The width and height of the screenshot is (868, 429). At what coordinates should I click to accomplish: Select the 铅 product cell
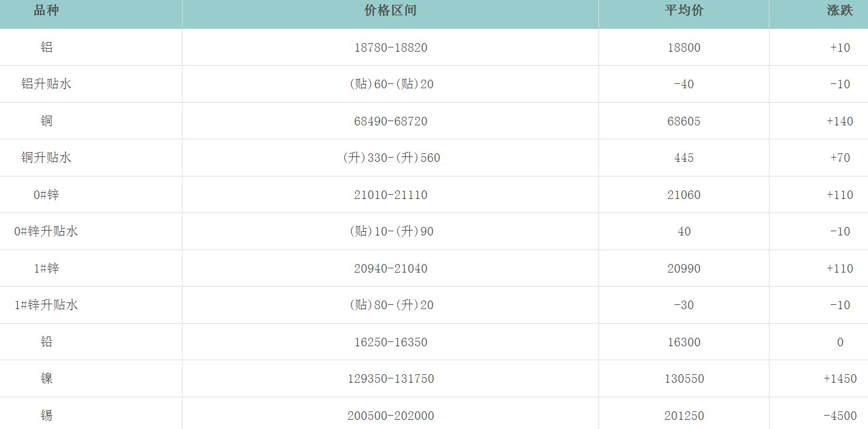point(47,342)
